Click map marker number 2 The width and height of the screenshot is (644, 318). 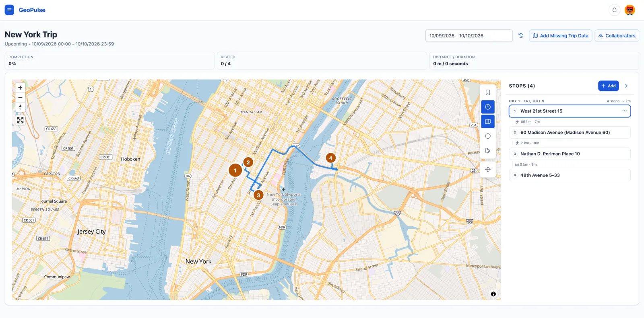click(248, 162)
